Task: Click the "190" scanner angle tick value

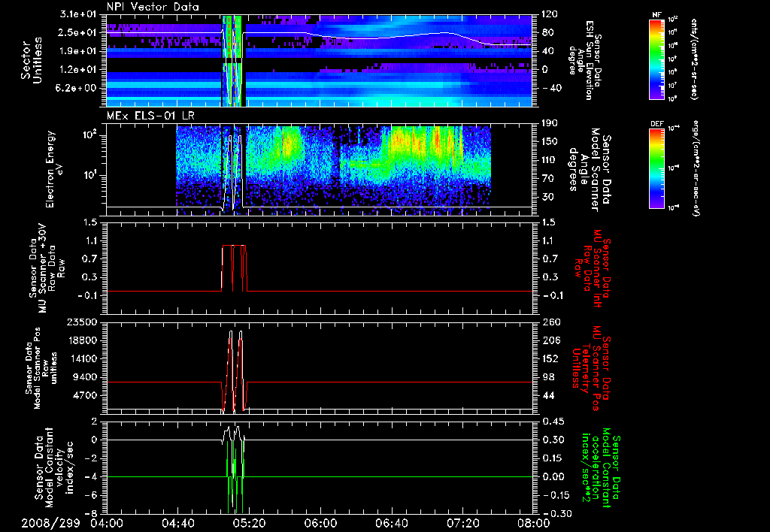Action: pyautogui.click(x=550, y=123)
